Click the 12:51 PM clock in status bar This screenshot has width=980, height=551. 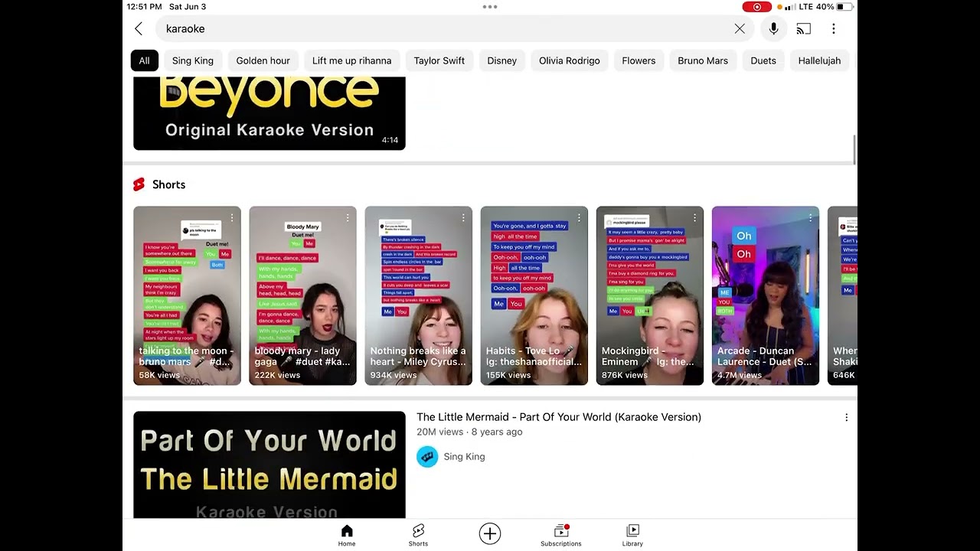coord(145,7)
